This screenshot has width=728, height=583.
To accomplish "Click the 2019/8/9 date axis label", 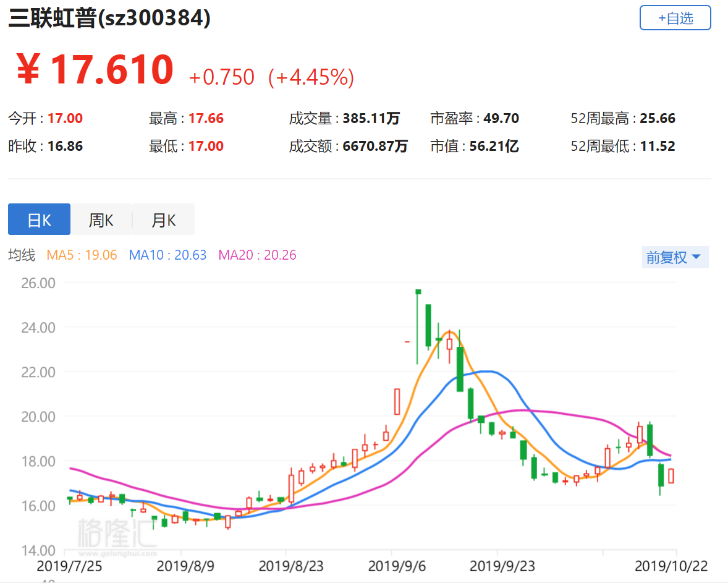I will [x=185, y=566].
